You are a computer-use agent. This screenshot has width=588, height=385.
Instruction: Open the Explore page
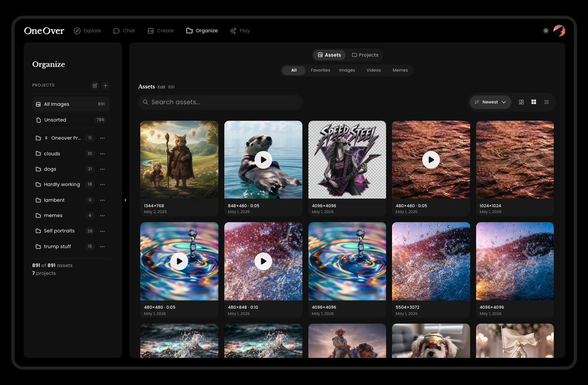[88, 31]
